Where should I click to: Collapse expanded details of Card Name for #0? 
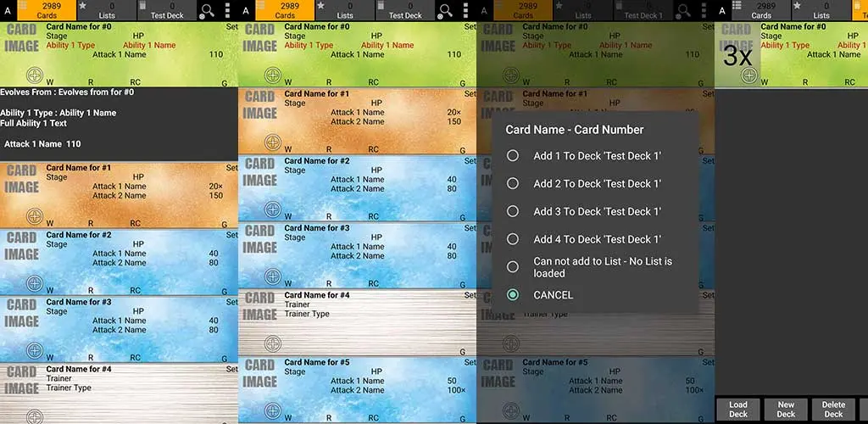point(119,53)
